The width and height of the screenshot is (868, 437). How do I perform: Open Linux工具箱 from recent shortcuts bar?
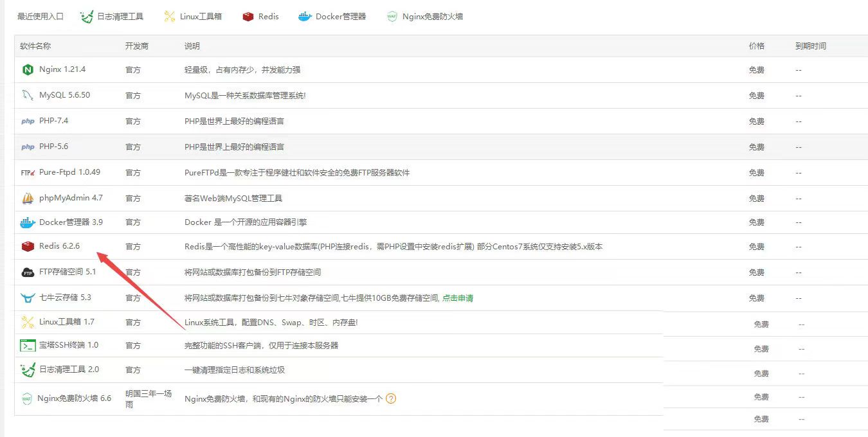tap(193, 17)
